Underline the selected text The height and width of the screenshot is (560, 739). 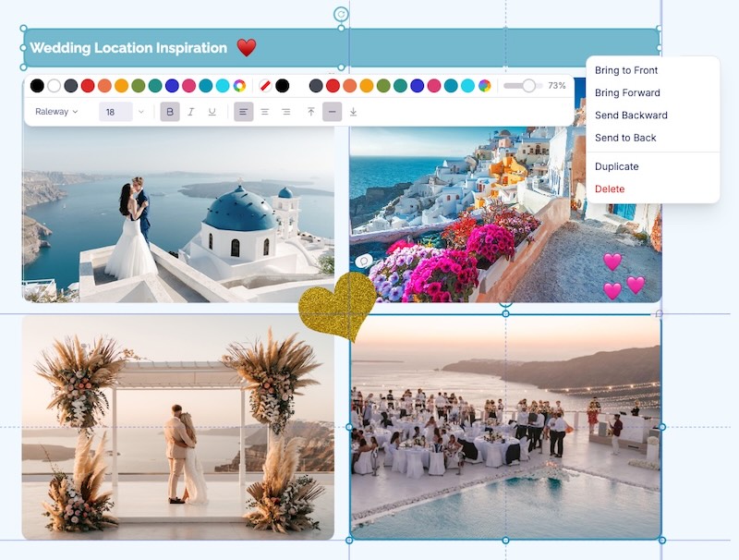[211, 111]
